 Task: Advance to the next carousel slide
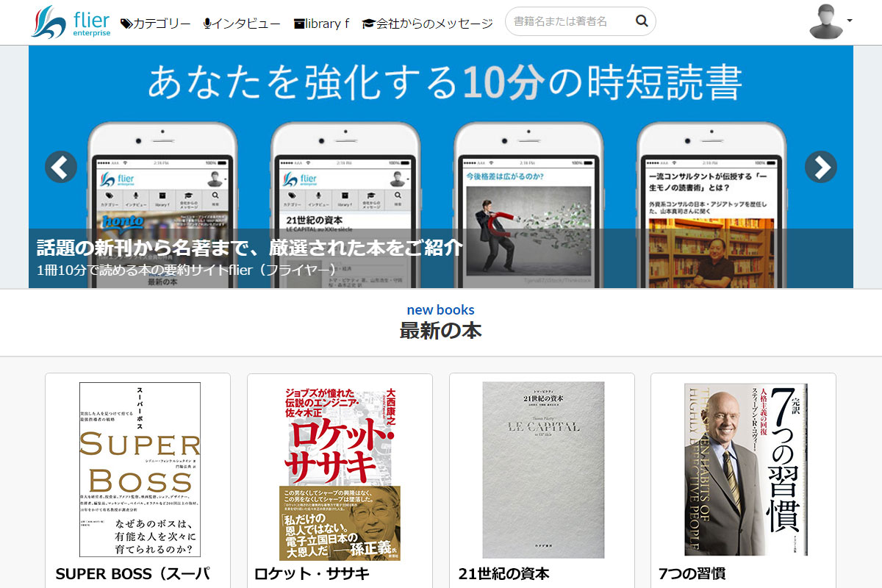tap(821, 167)
